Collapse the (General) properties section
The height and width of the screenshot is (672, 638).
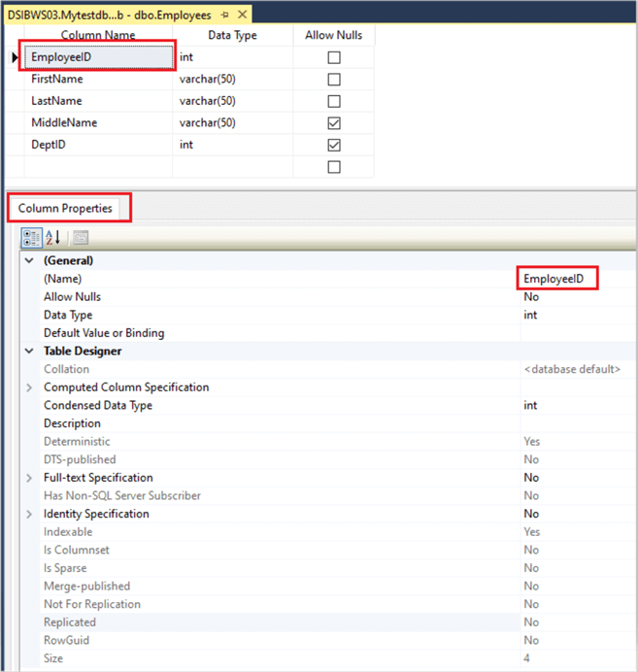(28, 261)
